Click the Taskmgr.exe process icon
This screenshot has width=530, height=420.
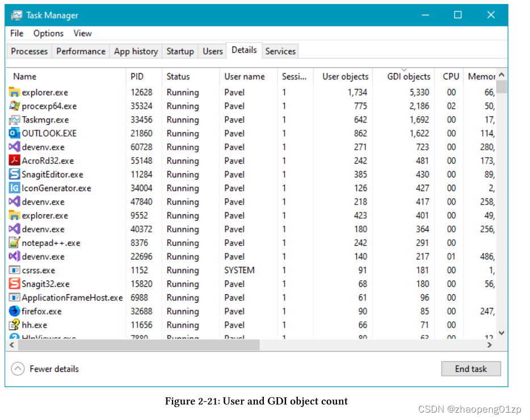(14, 120)
